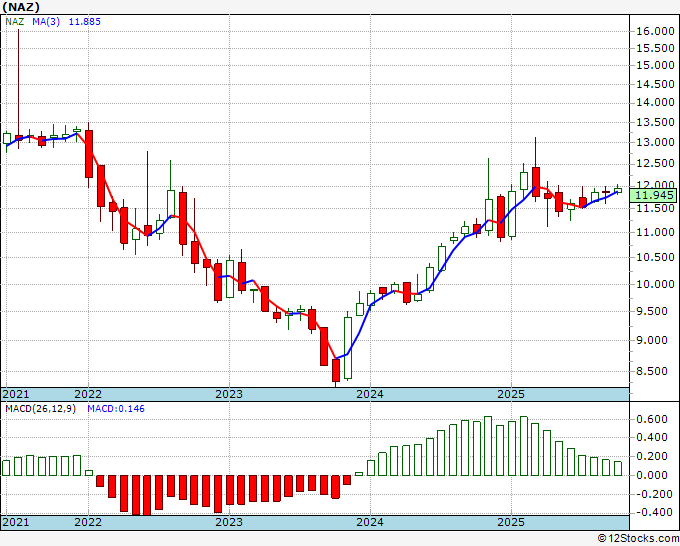Click the 14.000 price axis label
This screenshot has height=546, width=680.
(x=655, y=102)
